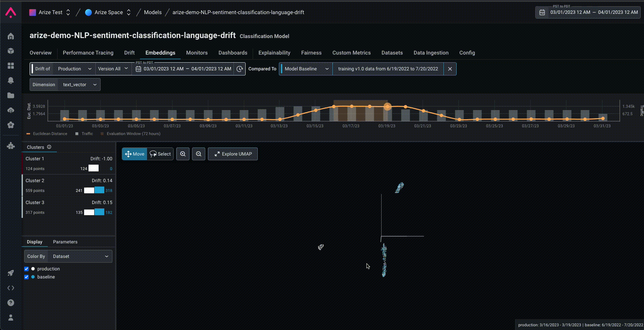Image resolution: width=644 pixels, height=330 pixels.
Task: Click the production white color dot
Action: click(x=33, y=269)
